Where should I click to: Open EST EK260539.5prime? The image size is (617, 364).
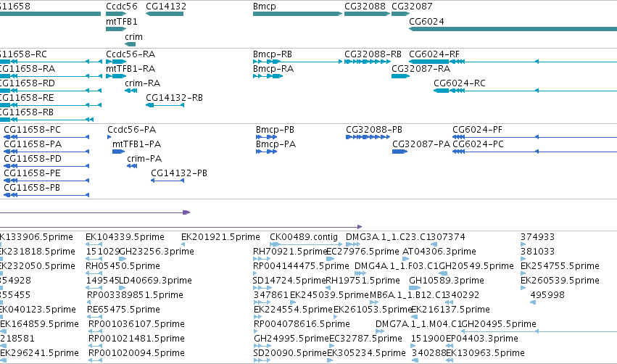click(560, 281)
